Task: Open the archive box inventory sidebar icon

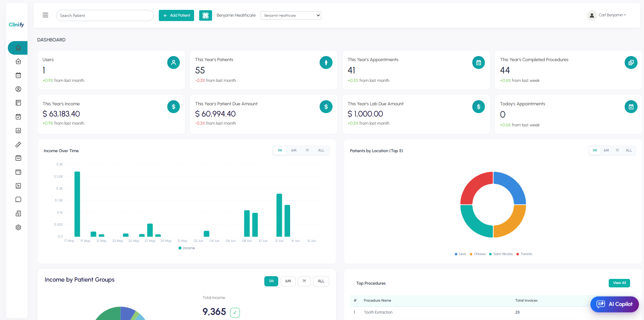Action: [18, 158]
